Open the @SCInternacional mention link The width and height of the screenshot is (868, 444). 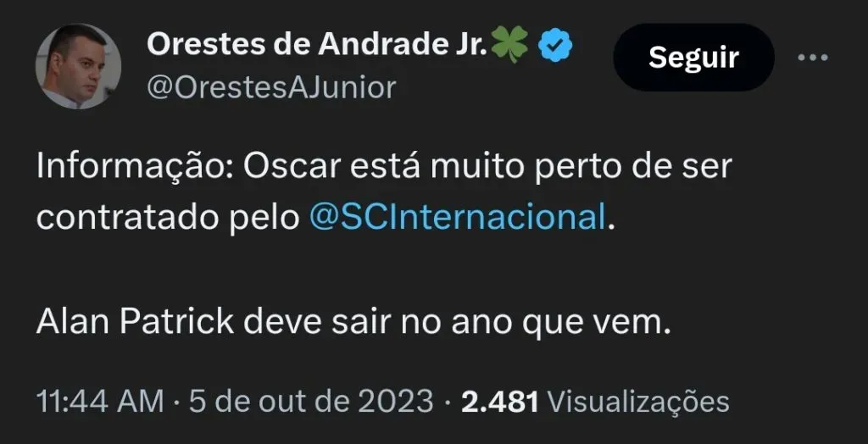(x=458, y=218)
